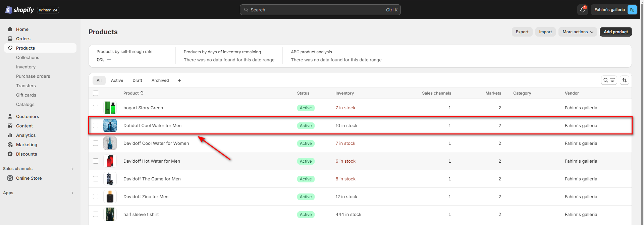Add a new view with plus icon
Image resolution: width=644 pixels, height=225 pixels.
pos(179,80)
